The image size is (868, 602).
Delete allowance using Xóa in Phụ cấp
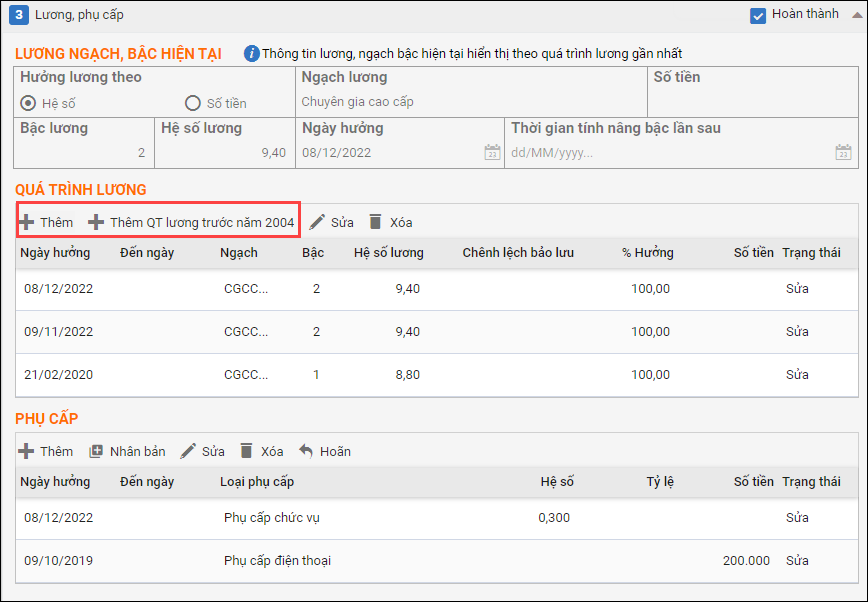point(246,451)
